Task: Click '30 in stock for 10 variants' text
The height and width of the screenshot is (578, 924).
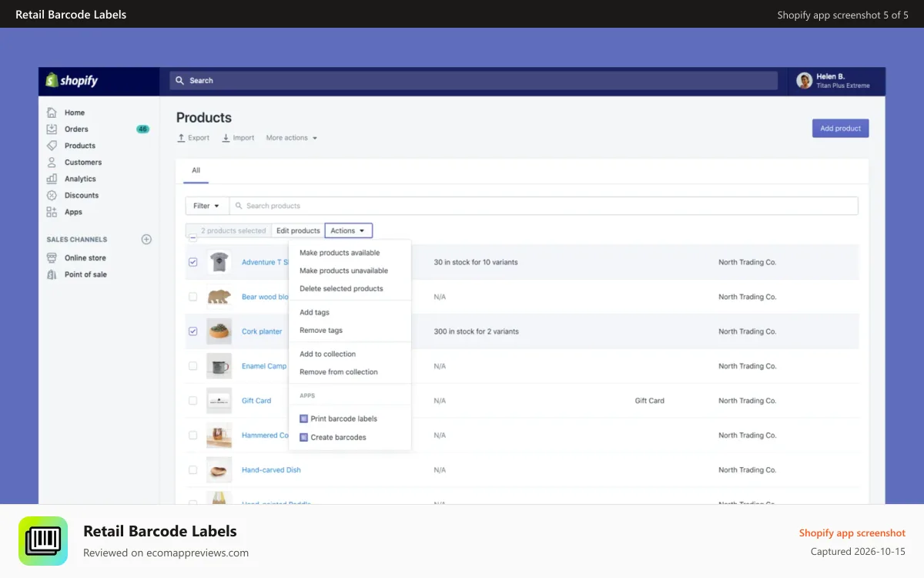Action: [476, 262]
